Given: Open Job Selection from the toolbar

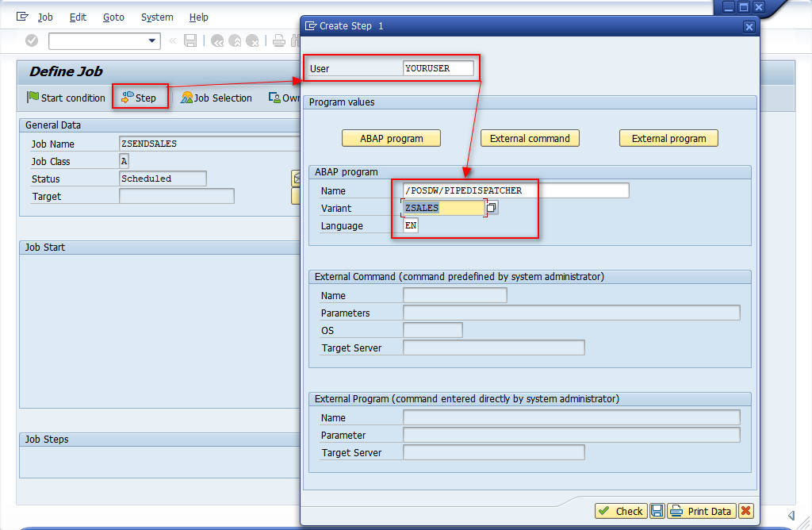Looking at the screenshot, I should 216,98.
